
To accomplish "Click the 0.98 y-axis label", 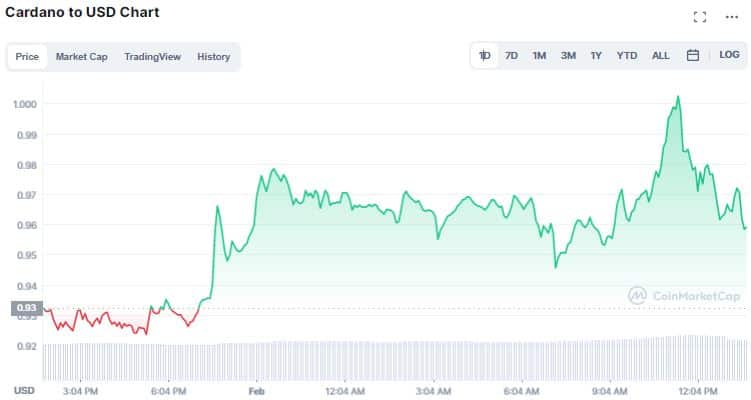I will click(27, 165).
